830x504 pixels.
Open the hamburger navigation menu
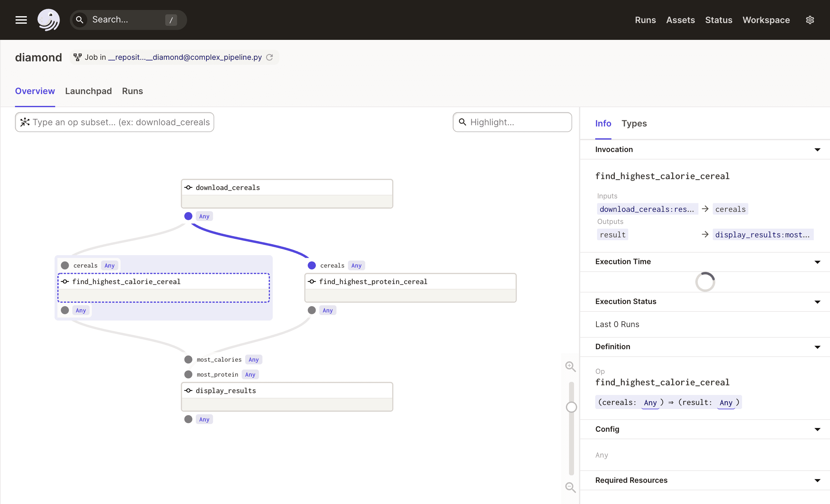21,20
